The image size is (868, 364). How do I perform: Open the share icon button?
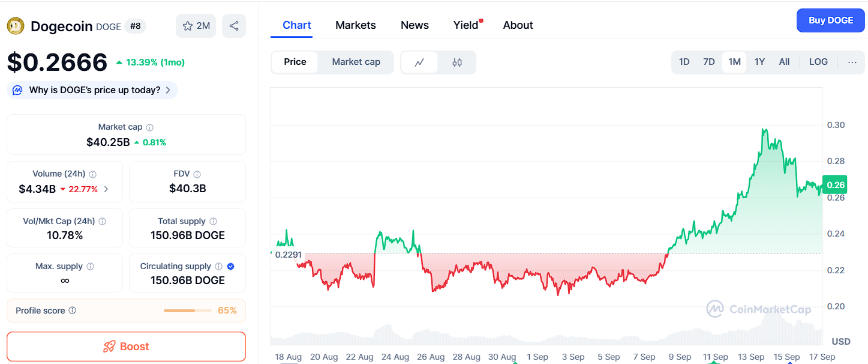234,26
